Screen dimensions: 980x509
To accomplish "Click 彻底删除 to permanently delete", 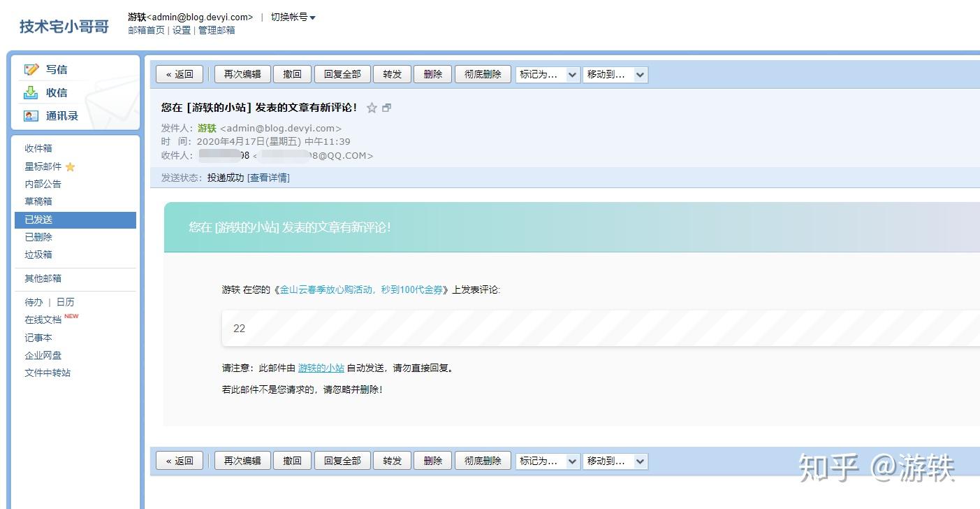I will [x=483, y=74].
